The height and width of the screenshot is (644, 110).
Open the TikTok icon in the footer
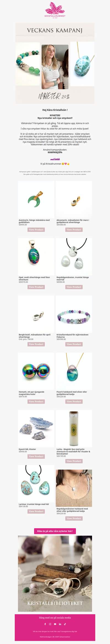pos(65,624)
